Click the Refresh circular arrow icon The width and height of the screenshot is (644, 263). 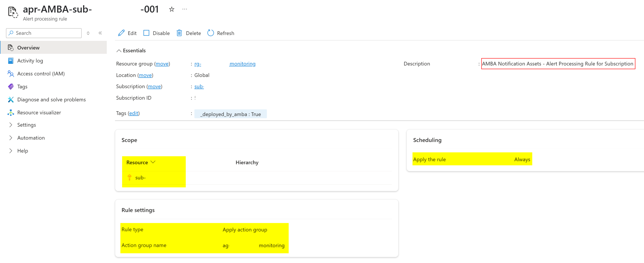[x=211, y=33]
